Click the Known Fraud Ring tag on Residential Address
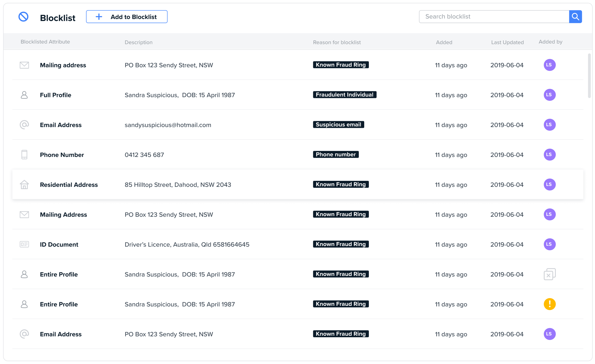This screenshot has width=595, height=364. (341, 184)
